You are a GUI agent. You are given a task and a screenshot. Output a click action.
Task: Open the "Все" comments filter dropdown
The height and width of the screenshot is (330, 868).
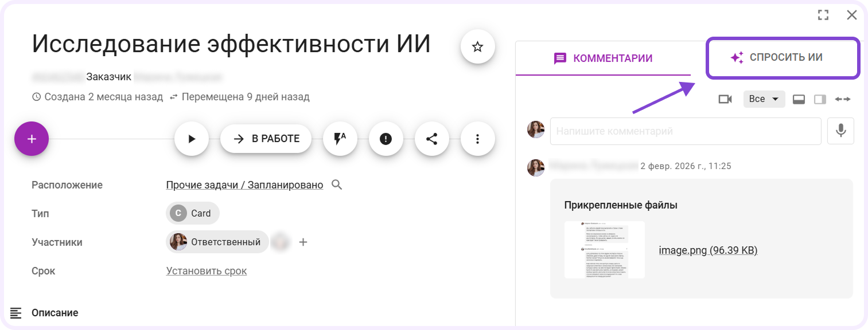(764, 99)
